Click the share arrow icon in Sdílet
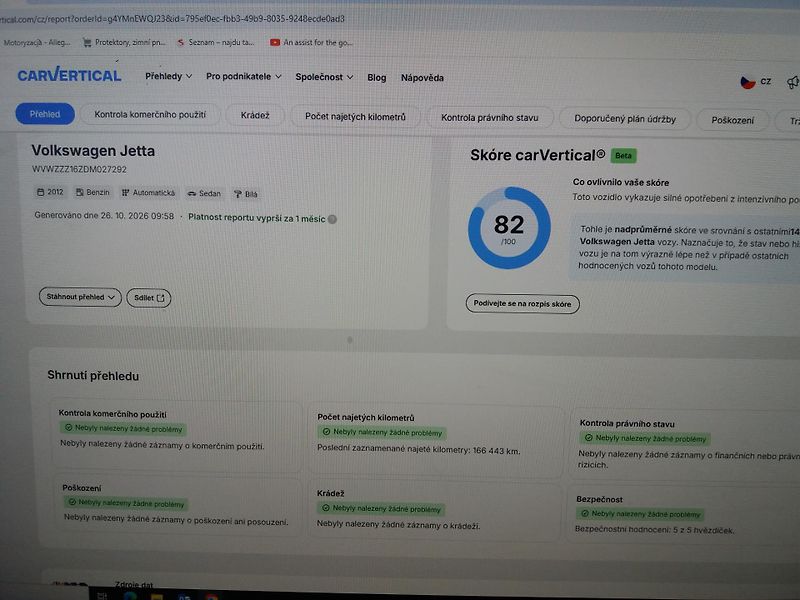 160,298
